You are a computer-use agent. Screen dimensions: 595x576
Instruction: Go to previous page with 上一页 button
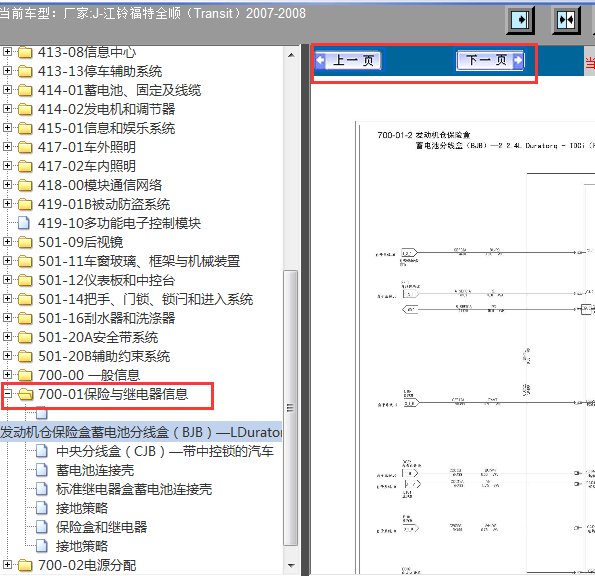tap(348, 60)
